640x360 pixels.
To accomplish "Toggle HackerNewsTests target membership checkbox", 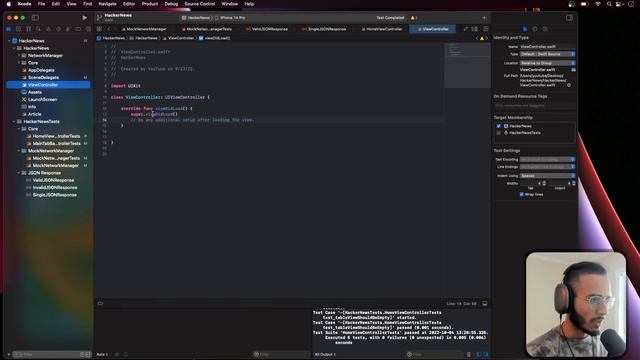I will point(498,133).
